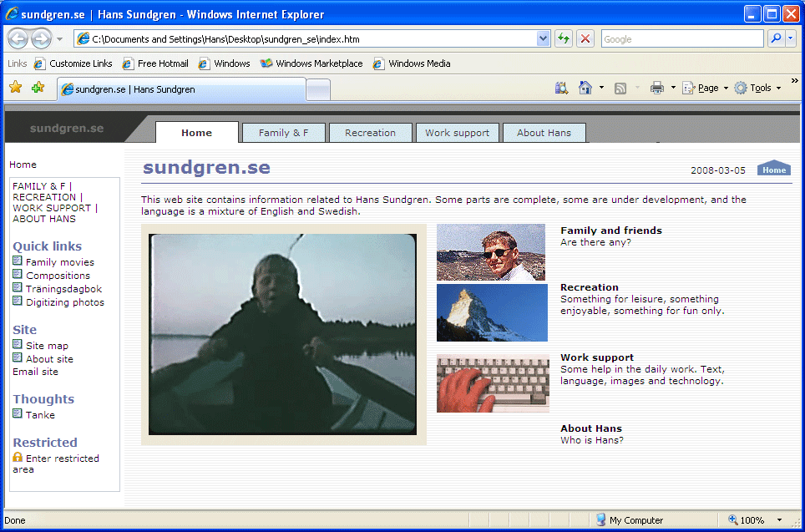Click sidebar ABOUT HANS link

coord(44,219)
